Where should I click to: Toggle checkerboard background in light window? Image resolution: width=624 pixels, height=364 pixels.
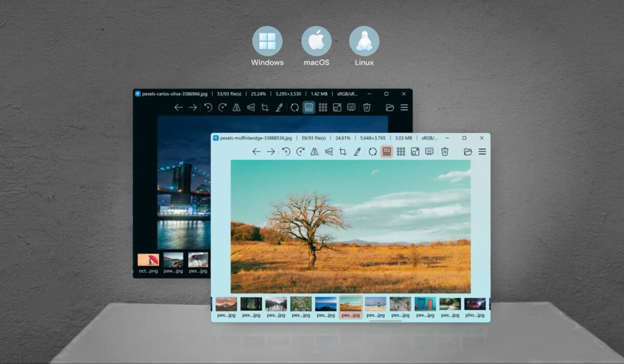tap(401, 151)
